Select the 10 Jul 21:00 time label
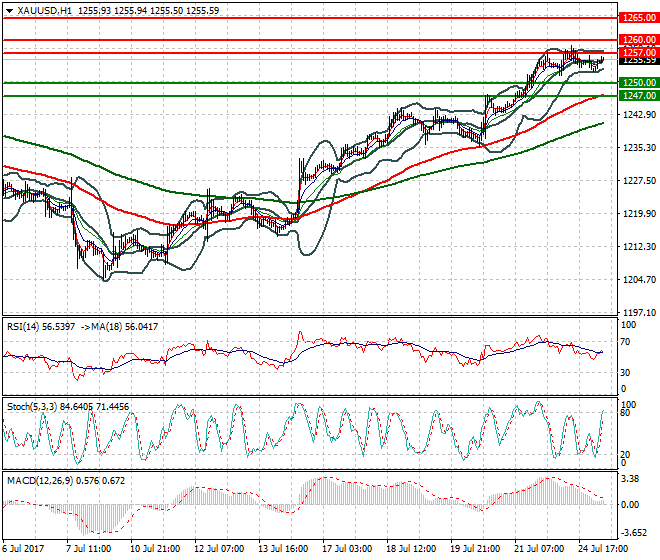Image resolution: width=660 pixels, height=560 pixels. pos(155,549)
